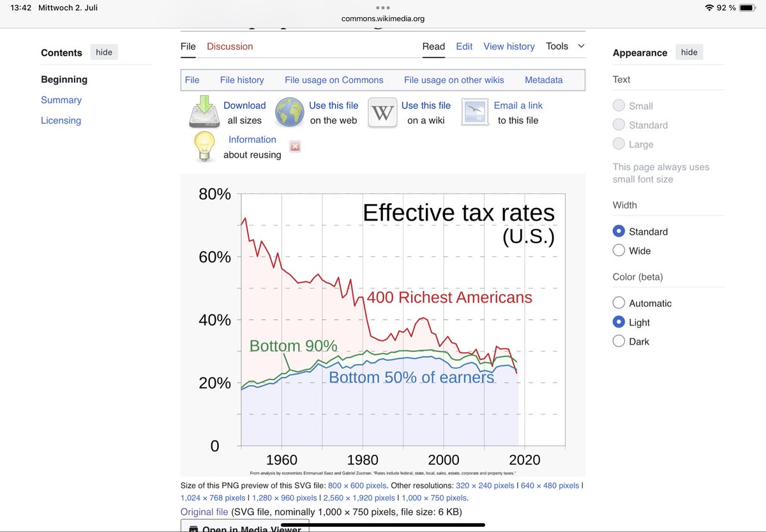The width and height of the screenshot is (766, 532).
Task: Open the Edit tab
Action: click(464, 47)
